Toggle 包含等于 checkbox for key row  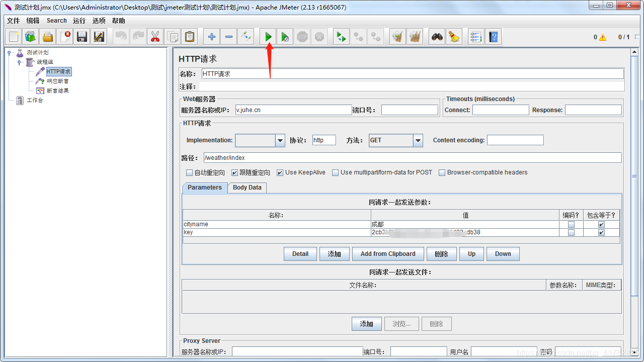[601, 233]
